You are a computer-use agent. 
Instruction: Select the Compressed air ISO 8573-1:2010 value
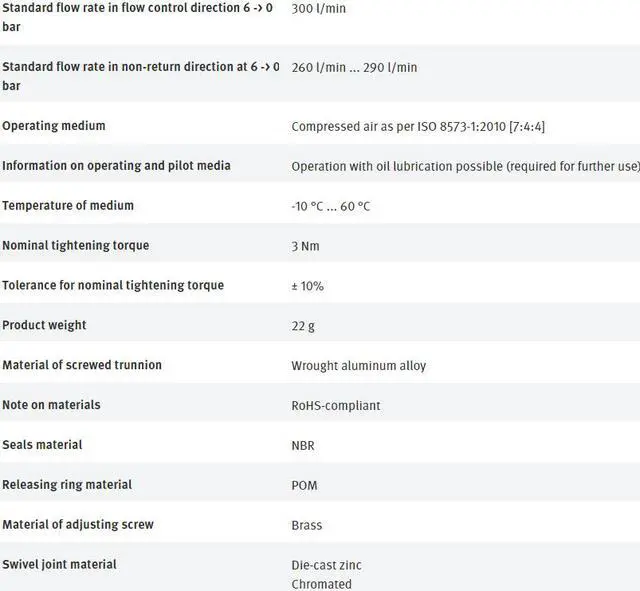click(418, 127)
